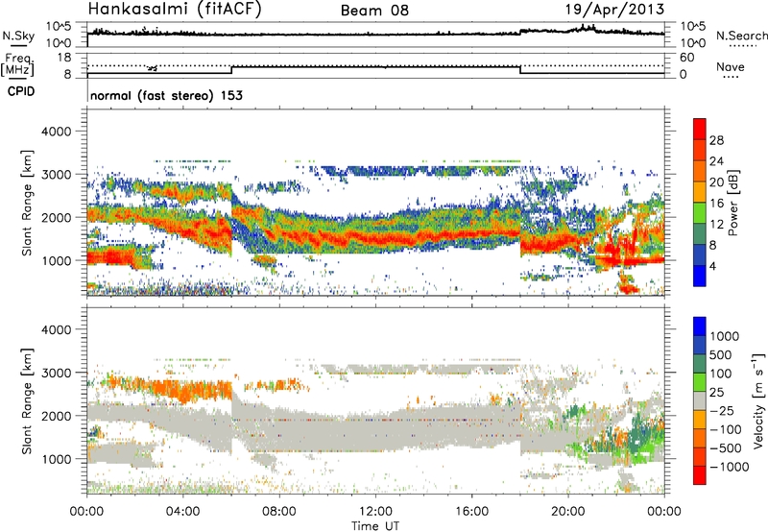768x532 pixels.
Task: Click the 4000 range tick on the power plot
Action: [x=56, y=132]
